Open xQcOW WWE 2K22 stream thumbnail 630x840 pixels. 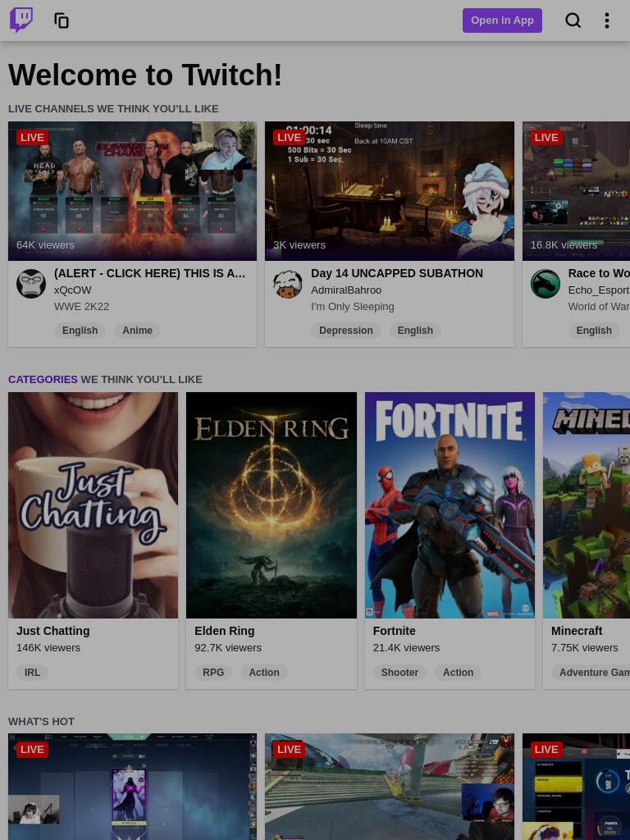[132, 190]
